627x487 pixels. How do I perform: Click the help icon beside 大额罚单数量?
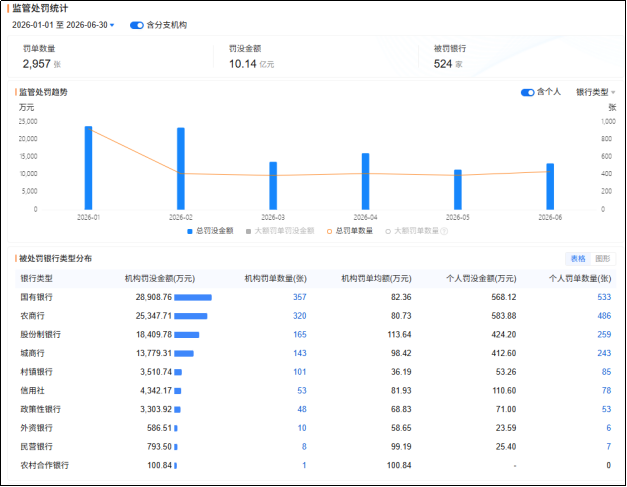(444, 231)
